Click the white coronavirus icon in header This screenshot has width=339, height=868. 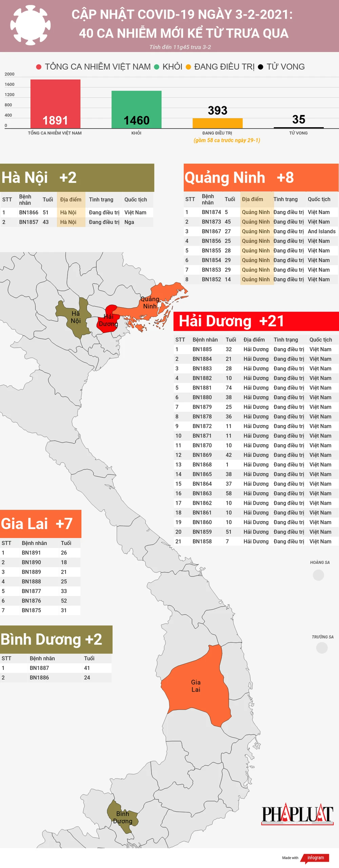(x=30, y=25)
